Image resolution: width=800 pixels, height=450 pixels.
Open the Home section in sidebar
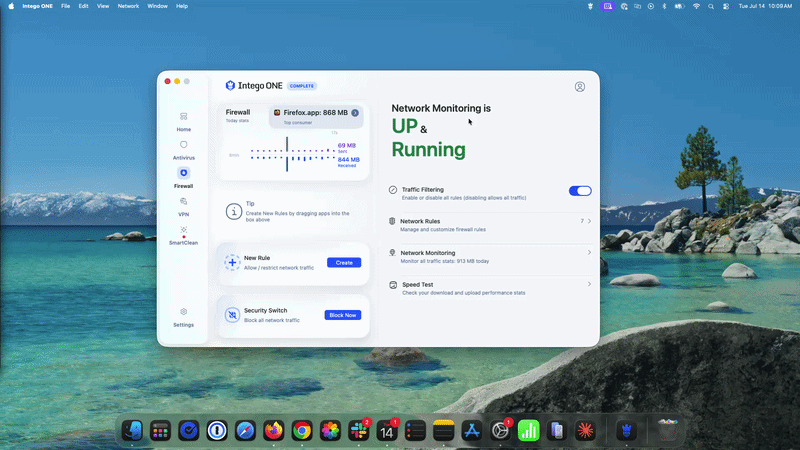[184, 122]
